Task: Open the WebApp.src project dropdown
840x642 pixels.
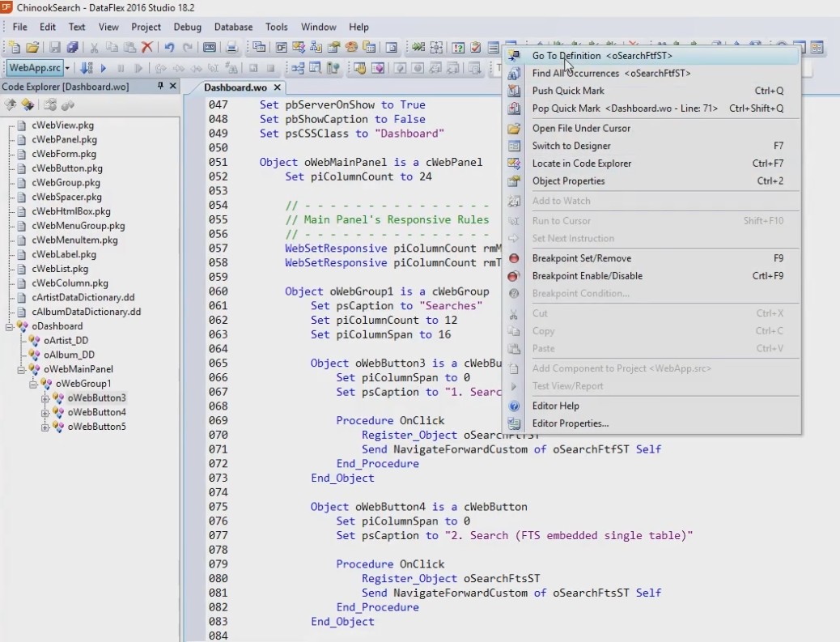Action: tap(67, 69)
